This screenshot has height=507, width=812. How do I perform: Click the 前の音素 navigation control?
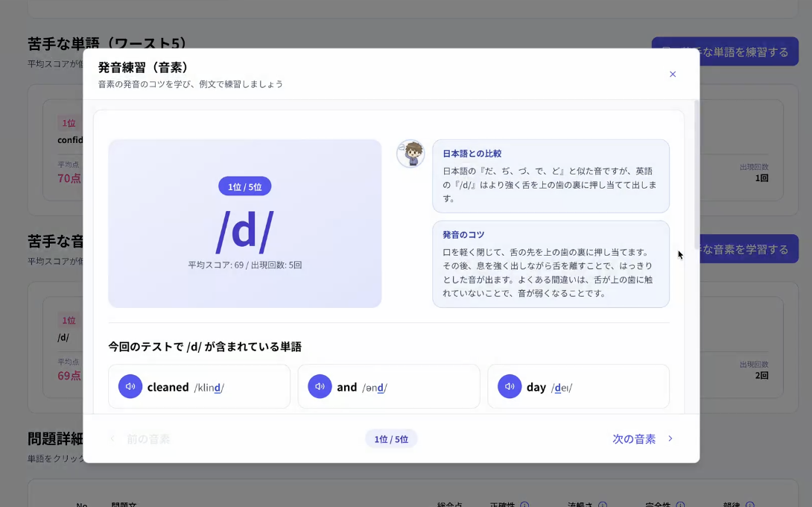click(142, 439)
